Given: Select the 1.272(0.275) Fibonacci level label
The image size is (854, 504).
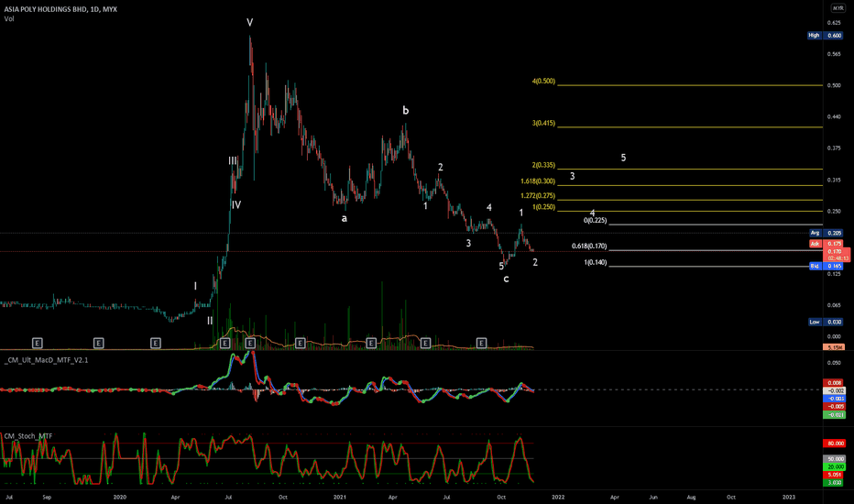Looking at the screenshot, I should pos(538,195).
